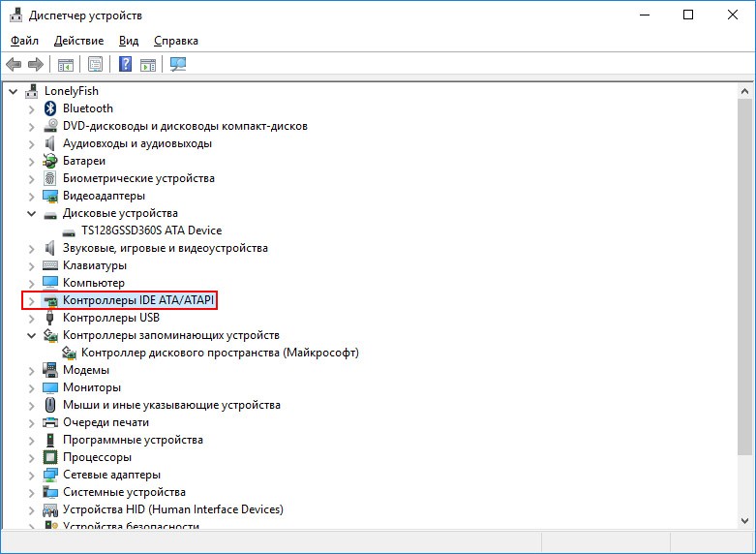756x554 pixels.
Task: Expand Звуковые, игровые и видеоустройства
Action: (x=31, y=249)
